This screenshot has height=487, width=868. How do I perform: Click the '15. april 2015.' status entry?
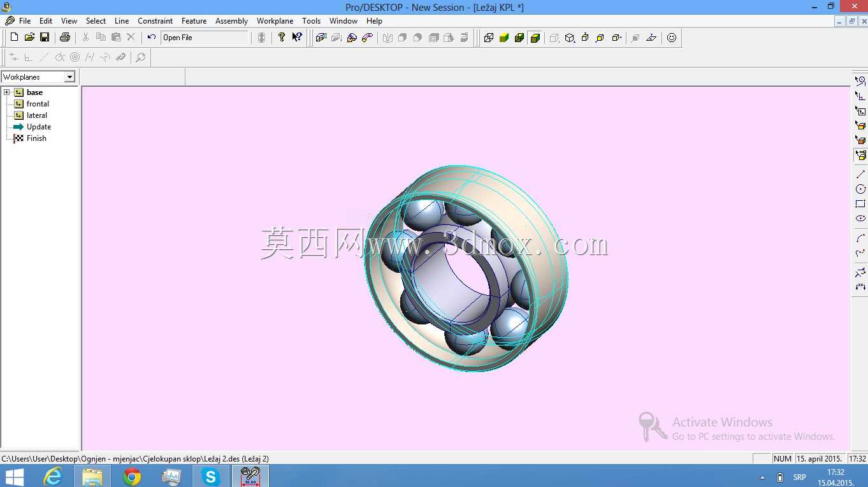[x=821, y=459]
